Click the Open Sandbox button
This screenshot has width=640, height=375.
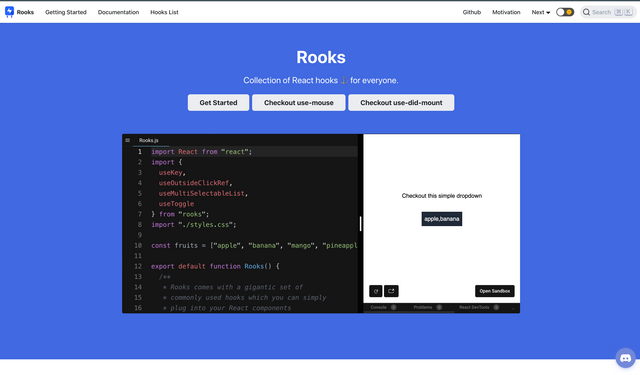pyautogui.click(x=495, y=291)
